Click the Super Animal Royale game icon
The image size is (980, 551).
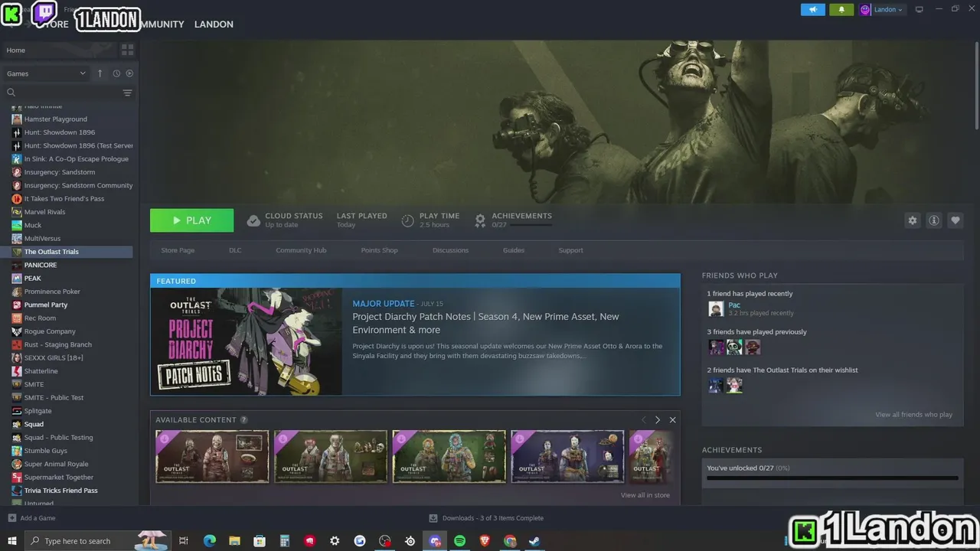17,464
